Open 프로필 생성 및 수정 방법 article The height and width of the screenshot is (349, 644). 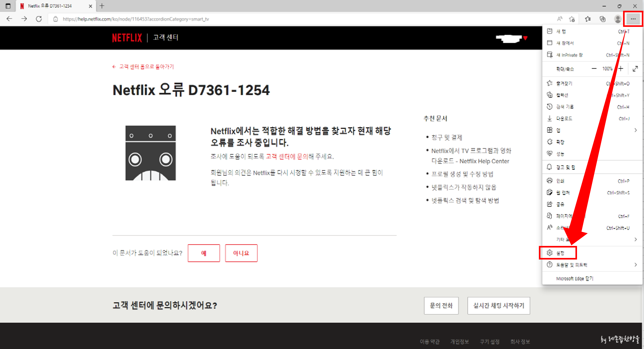coord(462,174)
